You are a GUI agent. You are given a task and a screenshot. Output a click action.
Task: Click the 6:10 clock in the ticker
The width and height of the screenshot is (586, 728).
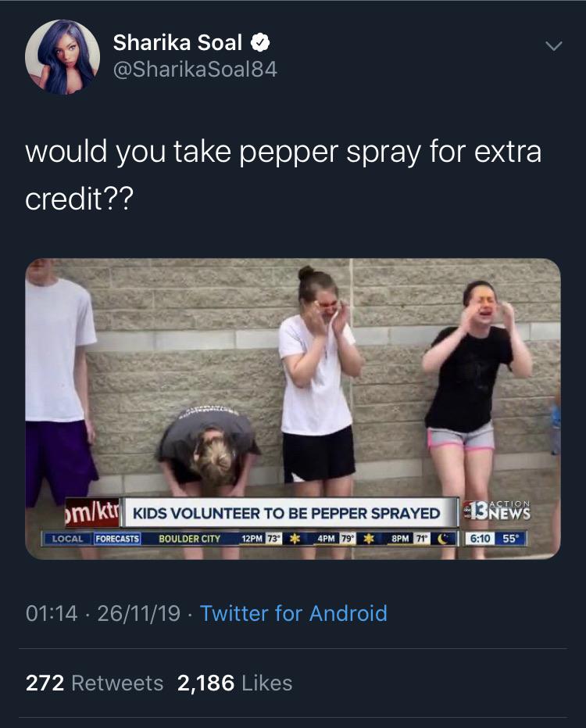coord(479,539)
